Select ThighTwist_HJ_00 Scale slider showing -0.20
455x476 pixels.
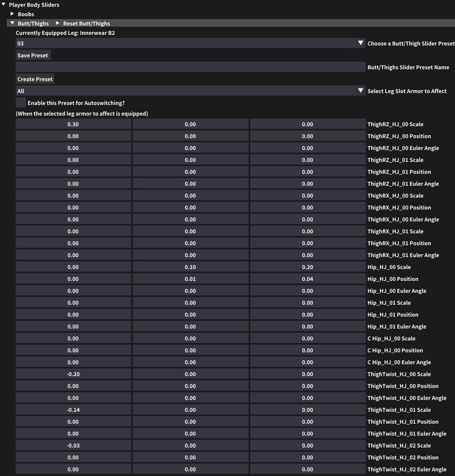pos(73,374)
